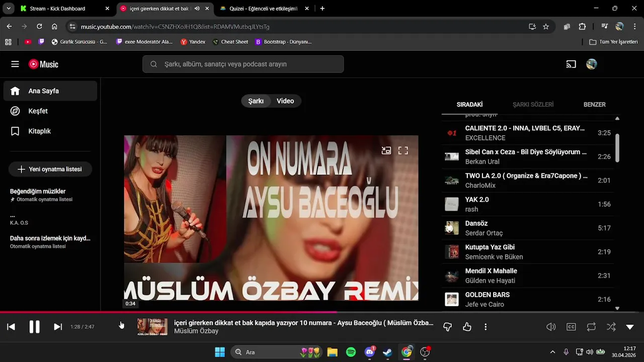This screenshot has height=362, width=644.
Task: Open Keşfet in the sidebar
Action: pyautogui.click(x=50, y=111)
